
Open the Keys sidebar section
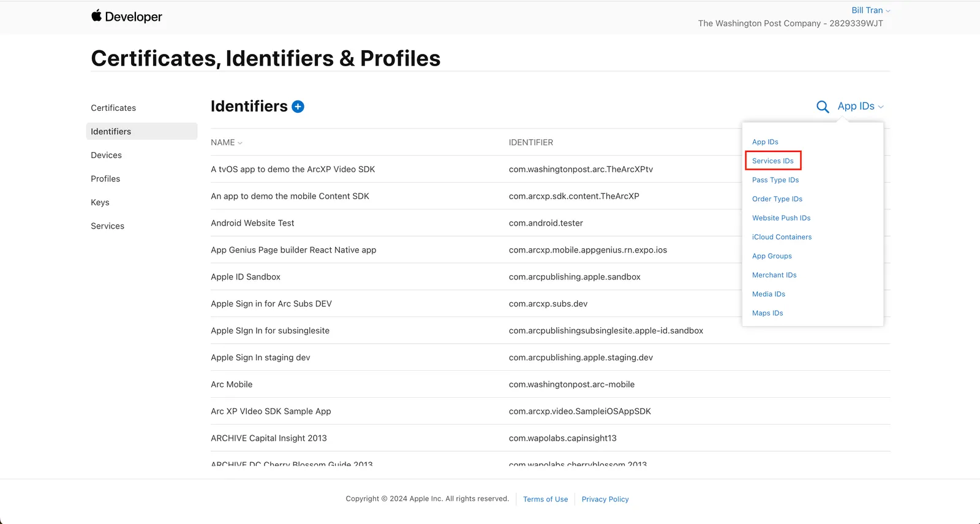point(100,202)
